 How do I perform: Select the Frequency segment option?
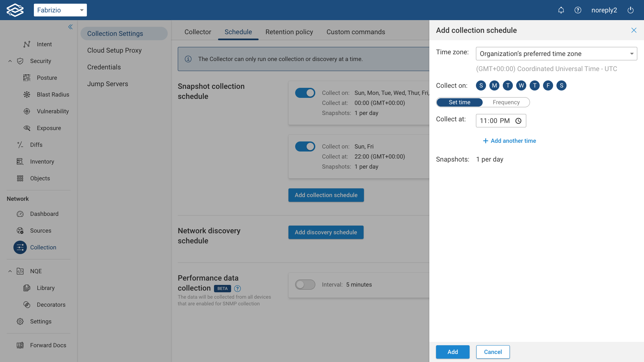click(x=506, y=102)
